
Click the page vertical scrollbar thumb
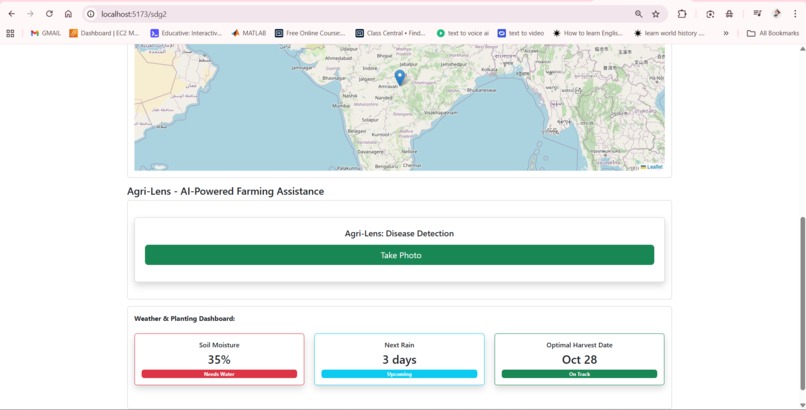802,303
